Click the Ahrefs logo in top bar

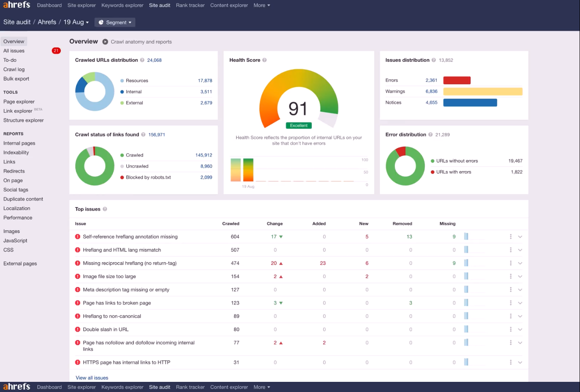[17, 5]
